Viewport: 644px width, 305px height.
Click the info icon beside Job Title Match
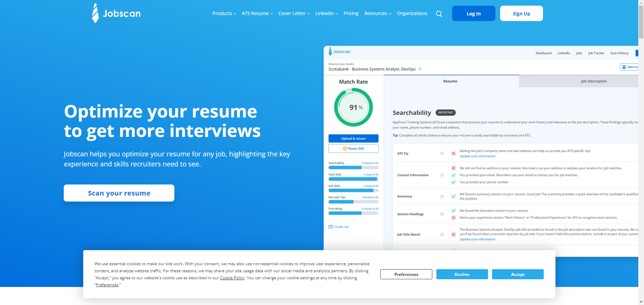(442, 234)
